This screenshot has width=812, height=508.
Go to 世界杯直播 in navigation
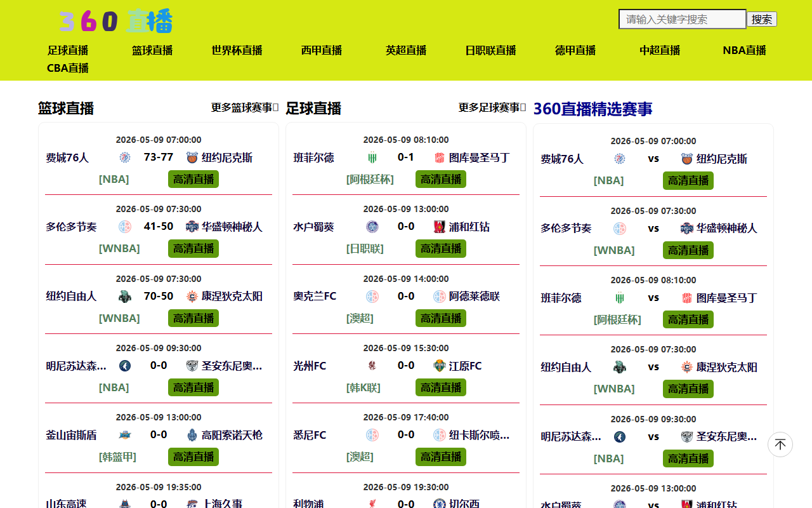pyautogui.click(x=237, y=50)
